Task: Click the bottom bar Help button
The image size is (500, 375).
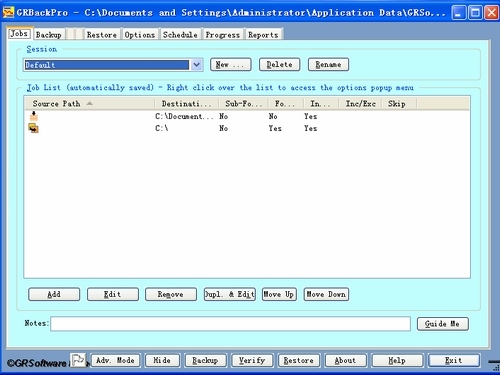Action: [397, 360]
